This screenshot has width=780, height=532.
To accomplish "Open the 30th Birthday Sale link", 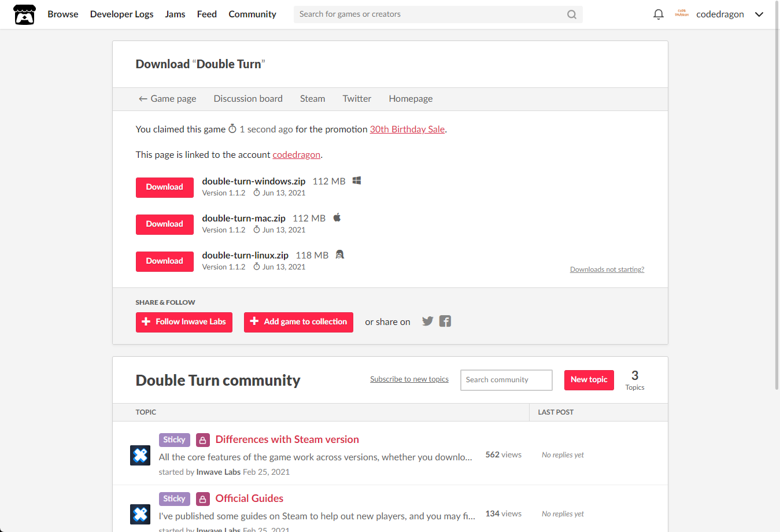I will (x=407, y=130).
